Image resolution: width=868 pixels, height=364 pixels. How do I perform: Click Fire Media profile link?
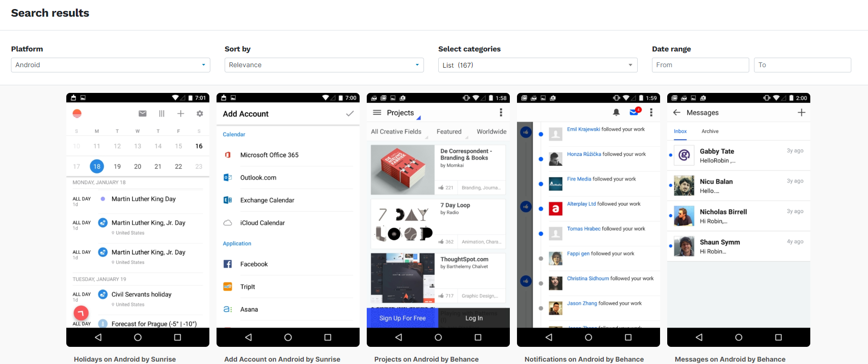[x=579, y=179]
